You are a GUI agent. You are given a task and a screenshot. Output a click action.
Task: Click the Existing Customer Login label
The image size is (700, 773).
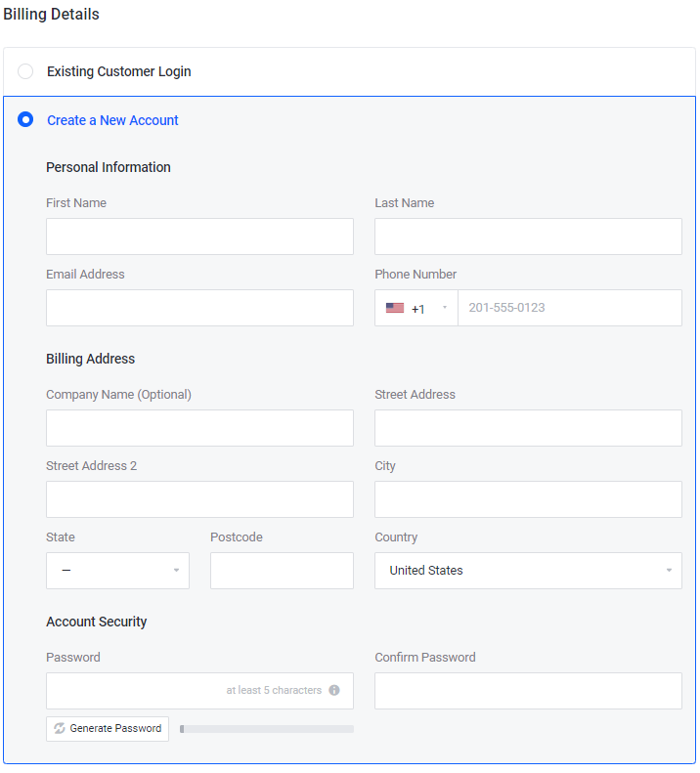click(118, 71)
